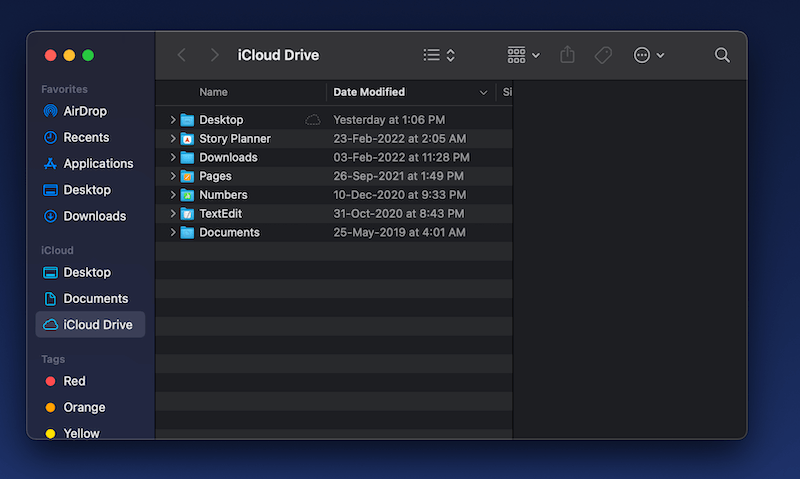Click '10-Dec-2020 at 9:33 PM' date cell
Viewport: 800px width, 479px height.
399,195
